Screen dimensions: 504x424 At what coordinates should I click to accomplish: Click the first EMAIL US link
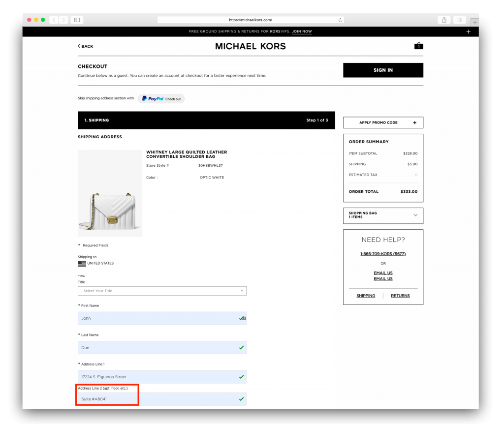[383, 273]
